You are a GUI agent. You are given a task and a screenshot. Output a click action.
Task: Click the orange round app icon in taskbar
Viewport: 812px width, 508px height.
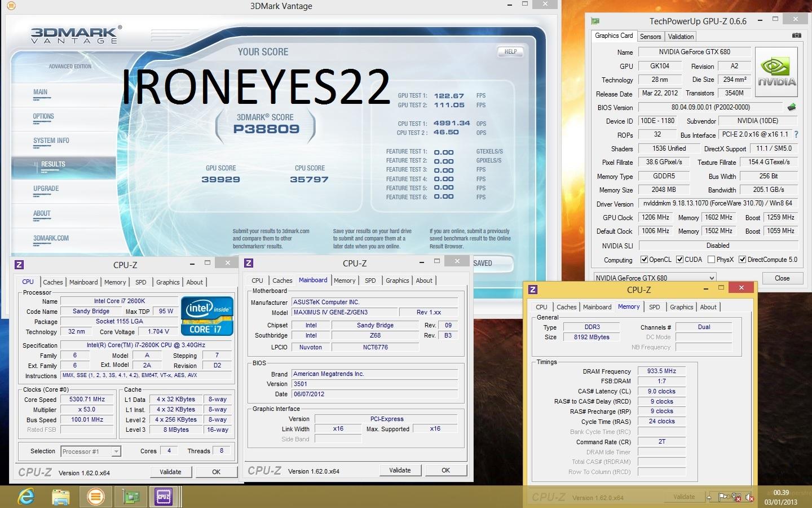click(96, 497)
